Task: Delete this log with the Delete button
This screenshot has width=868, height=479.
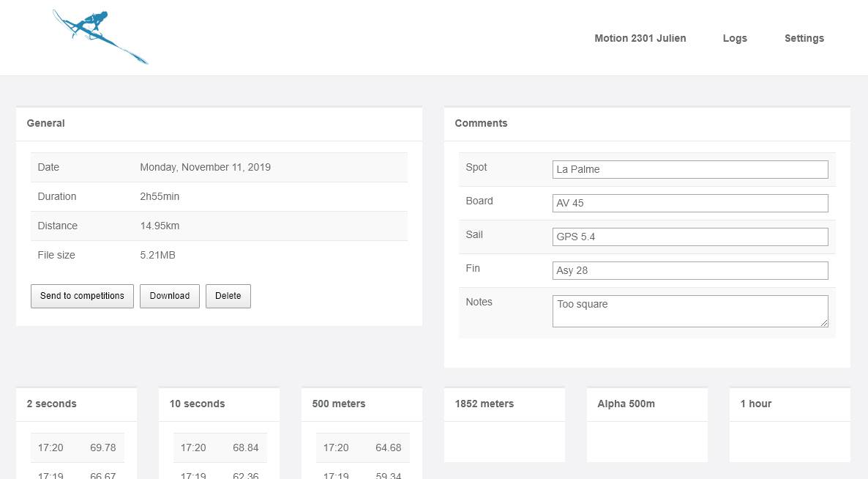Action: [228, 296]
